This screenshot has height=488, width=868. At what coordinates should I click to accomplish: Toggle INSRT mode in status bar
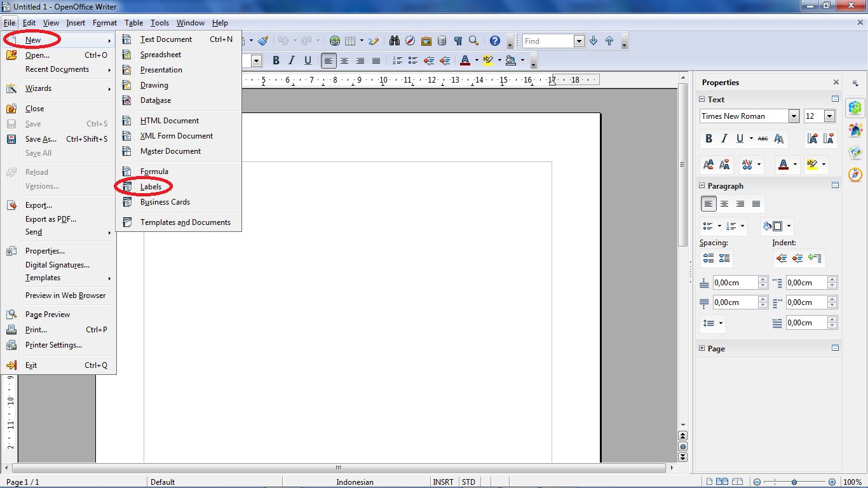coord(444,482)
